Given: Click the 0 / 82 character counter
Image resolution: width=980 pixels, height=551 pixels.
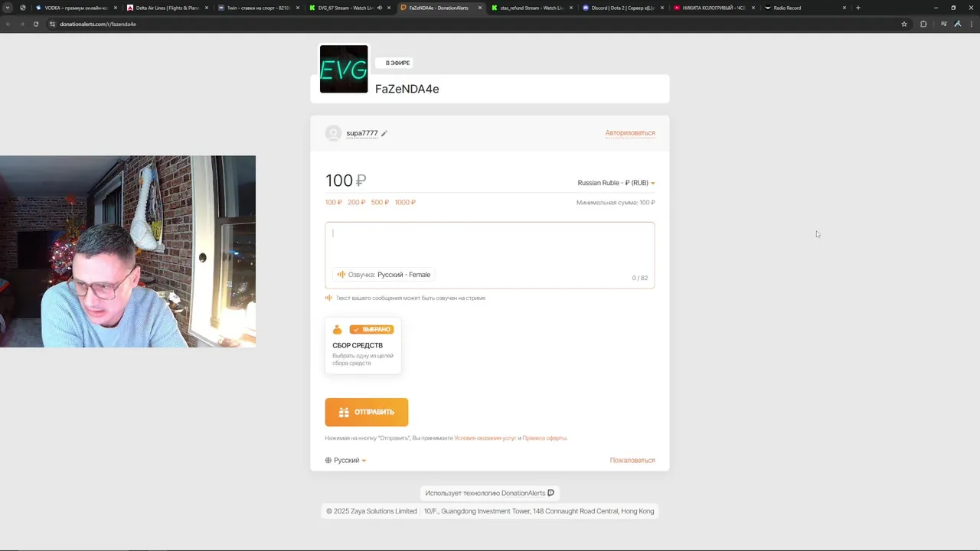Looking at the screenshot, I should point(640,278).
